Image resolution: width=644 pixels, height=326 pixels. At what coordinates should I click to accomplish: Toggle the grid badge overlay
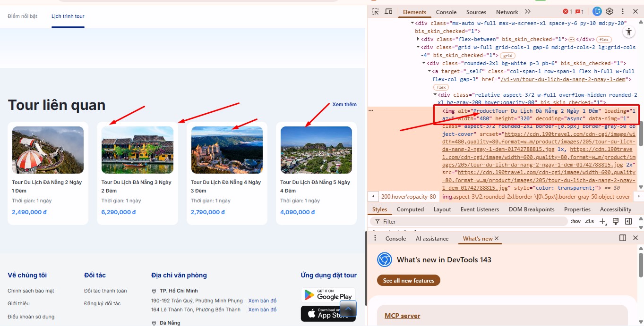[507, 56]
